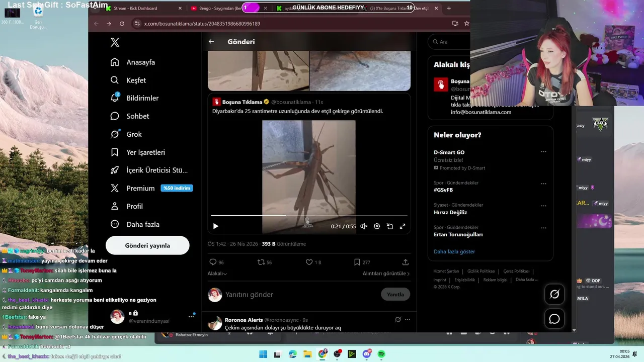Screen dimensions: 644x362
Task: Open Yer İşaretleri bookmarks
Action: [138, 152]
